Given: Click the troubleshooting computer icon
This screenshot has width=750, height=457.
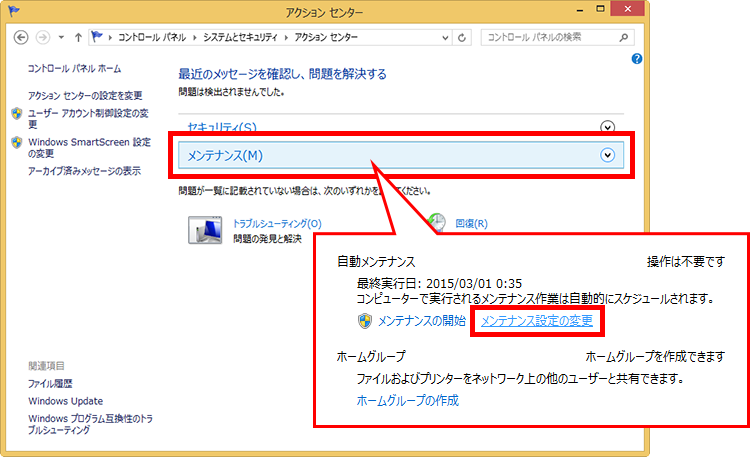Looking at the screenshot, I should tap(205, 230).
